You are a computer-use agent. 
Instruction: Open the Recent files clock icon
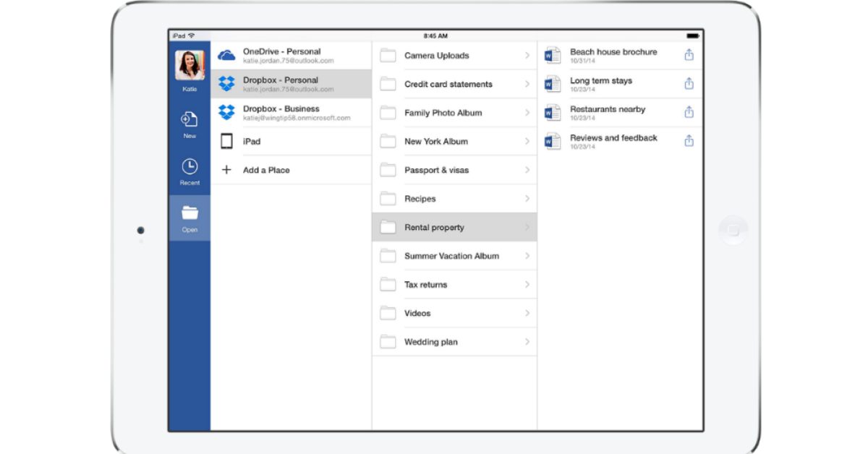click(189, 167)
